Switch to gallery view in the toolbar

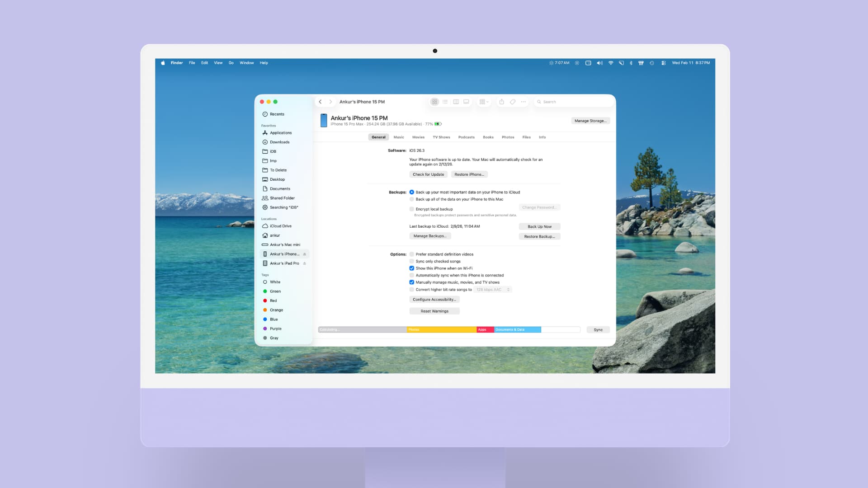click(466, 102)
